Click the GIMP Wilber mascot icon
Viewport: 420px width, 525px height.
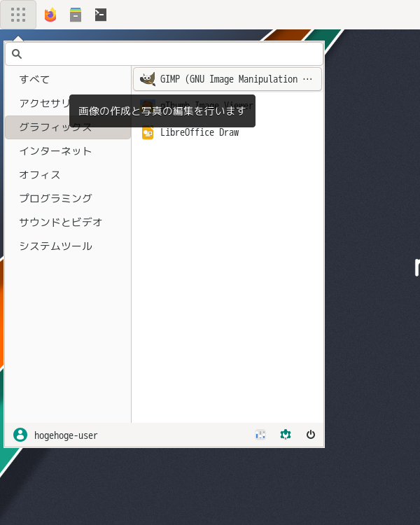[x=148, y=79]
